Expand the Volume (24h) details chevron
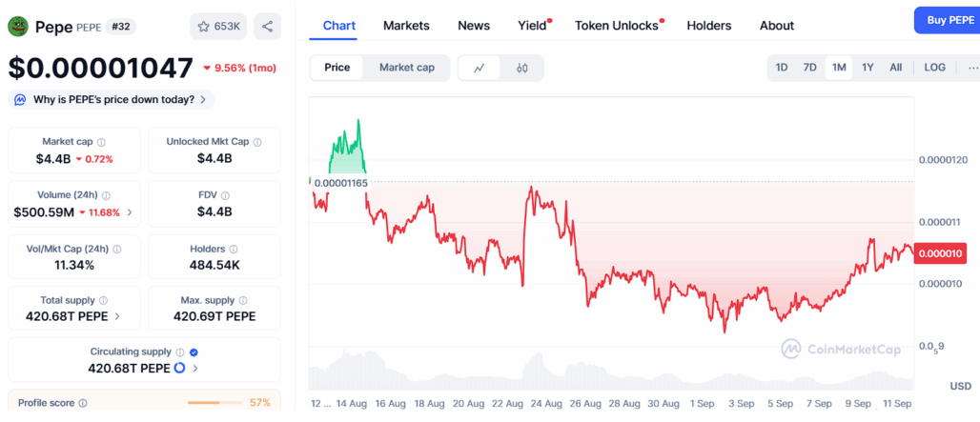 [x=130, y=212]
